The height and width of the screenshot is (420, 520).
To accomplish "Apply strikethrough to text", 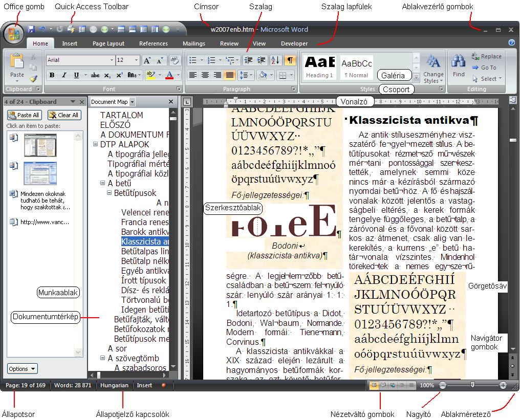I will pos(95,75).
